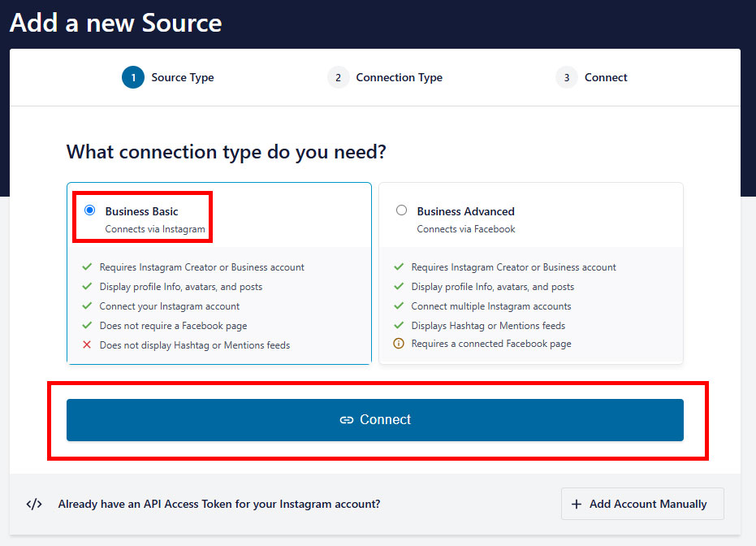Go to step 2 Connection Type
Image resolution: width=756 pixels, height=546 pixels.
tap(385, 77)
